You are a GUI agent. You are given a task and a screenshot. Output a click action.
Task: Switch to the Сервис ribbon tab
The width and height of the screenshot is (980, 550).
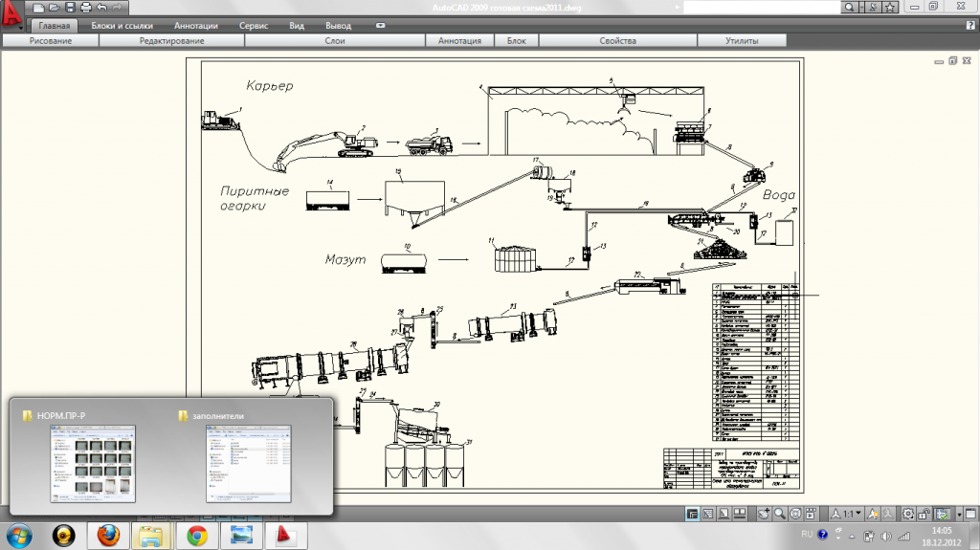254,26
